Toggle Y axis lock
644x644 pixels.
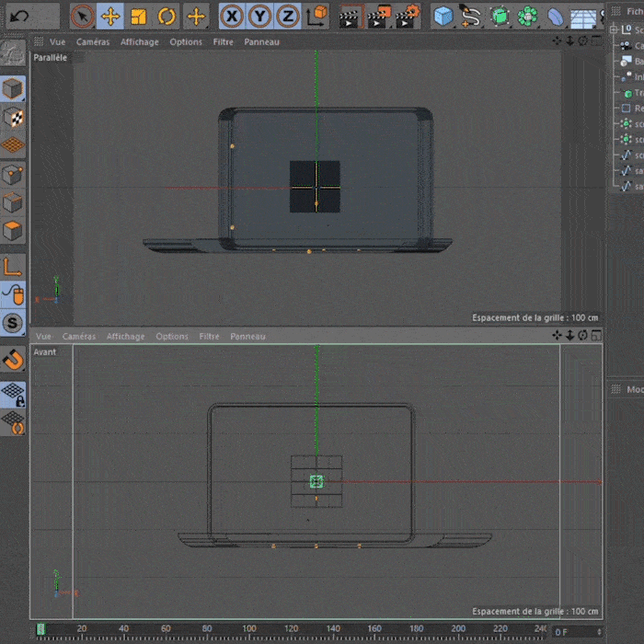pyautogui.click(x=259, y=17)
